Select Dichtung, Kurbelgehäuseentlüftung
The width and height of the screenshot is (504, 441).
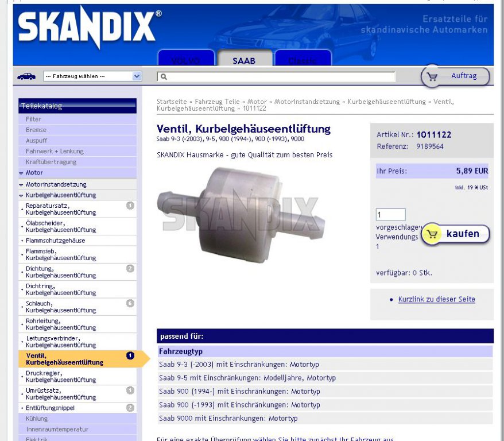[x=77, y=272]
